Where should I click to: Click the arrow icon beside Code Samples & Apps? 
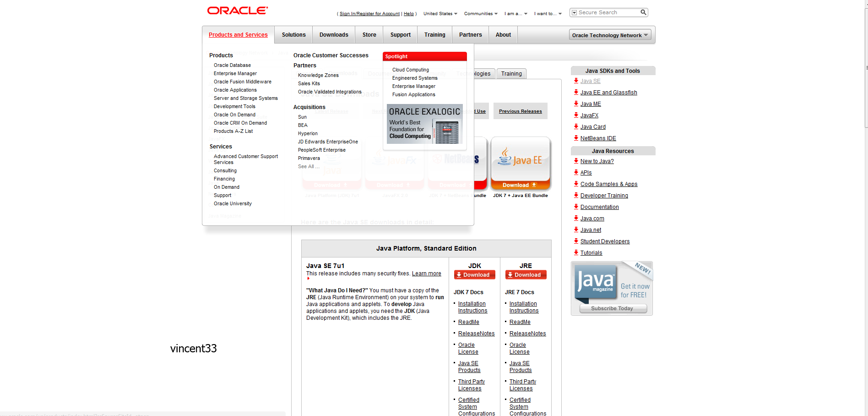[576, 184]
